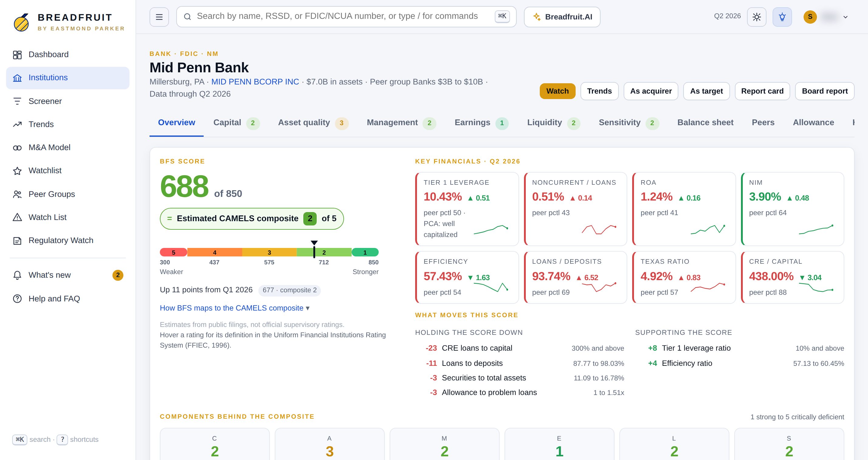Image resolution: width=868 pixels, height=460 pixels.
Task: Click the Report card button
Action: pos(762,91)
